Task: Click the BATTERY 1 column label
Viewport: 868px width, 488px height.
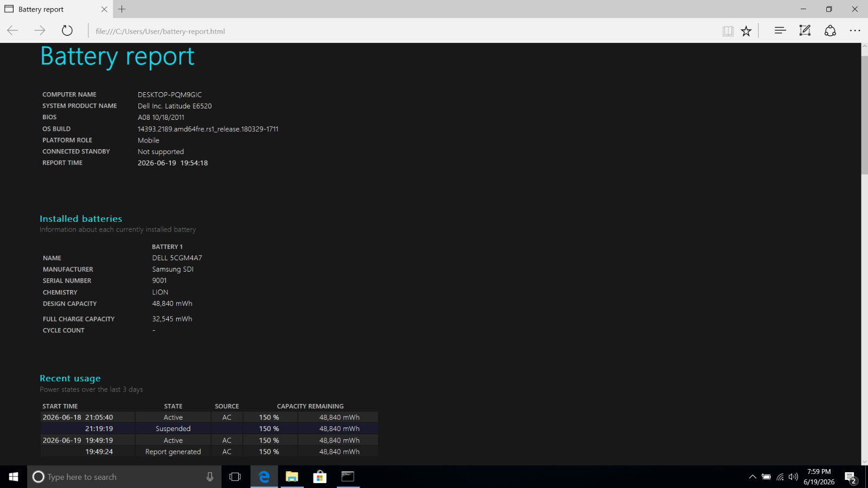Action: point(167,247)
